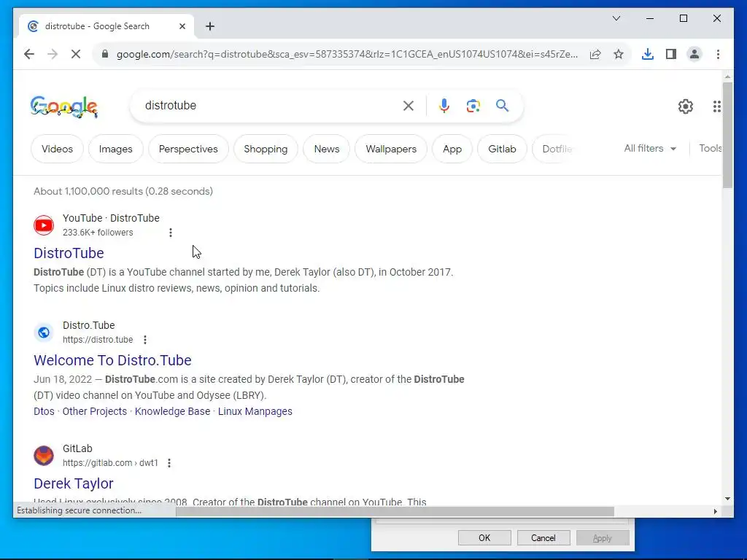Screen dimensions: 747x560
Task: Close the distrotube Google Search tab
Action: click(182, 26)
